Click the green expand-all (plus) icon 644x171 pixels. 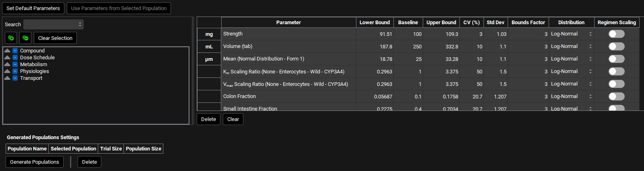(x=11, y=38)
